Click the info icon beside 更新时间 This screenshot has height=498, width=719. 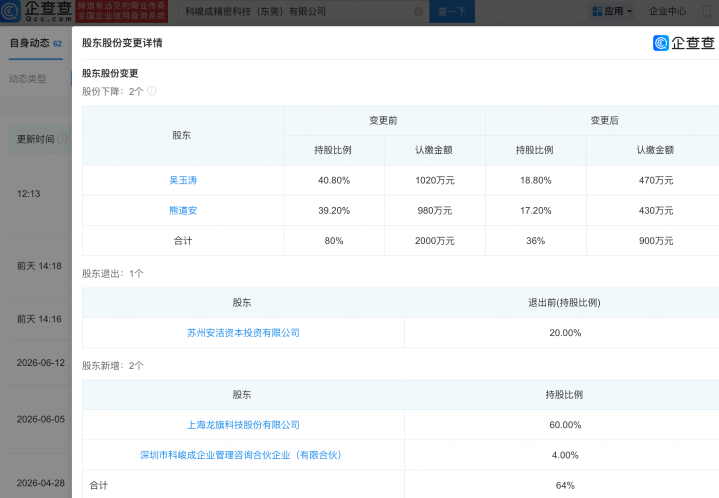(x=63, y=139)
